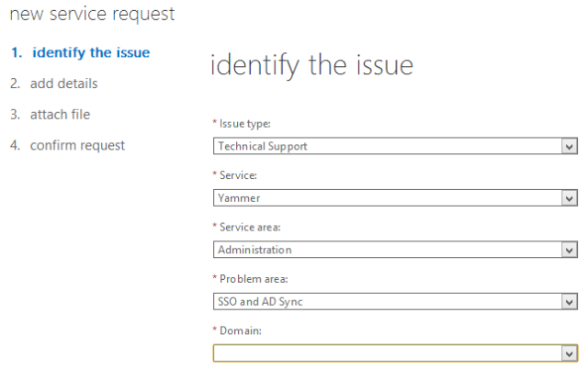Click the Service area dropdown arrow

click(x=570, y=250)
